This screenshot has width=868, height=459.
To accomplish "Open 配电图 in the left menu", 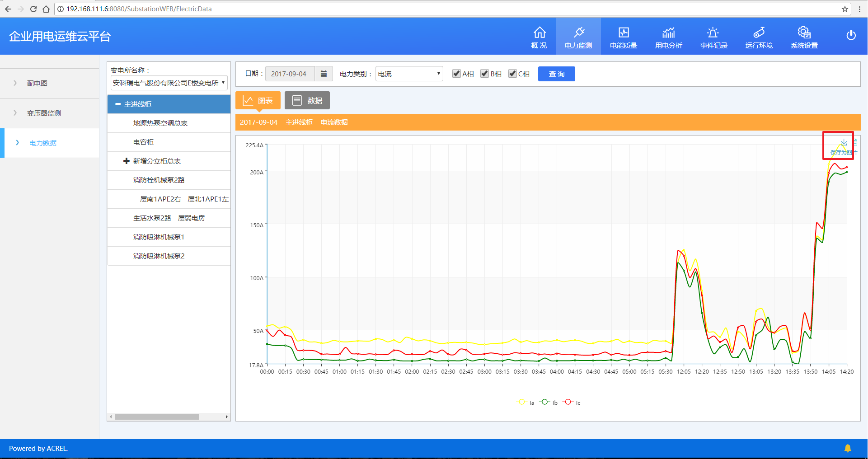I will pyautogui.click(x=50, y=83).
